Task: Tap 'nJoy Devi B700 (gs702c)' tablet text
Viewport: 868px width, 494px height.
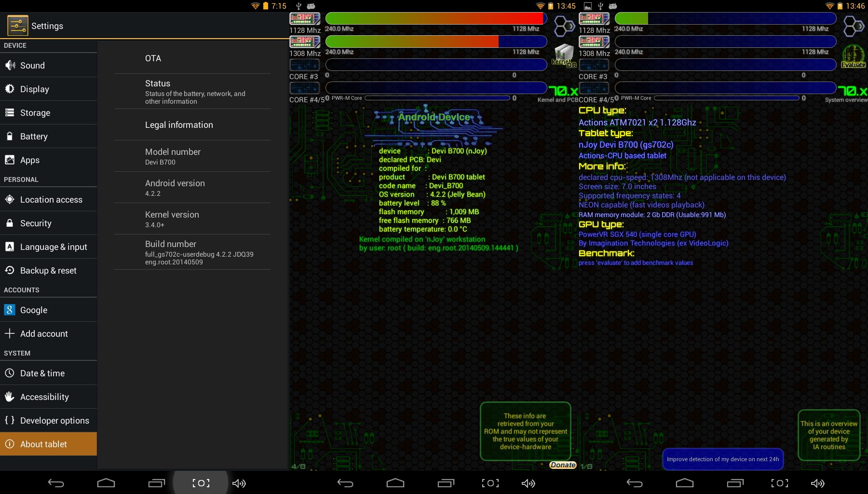Action: pos(626,145)
